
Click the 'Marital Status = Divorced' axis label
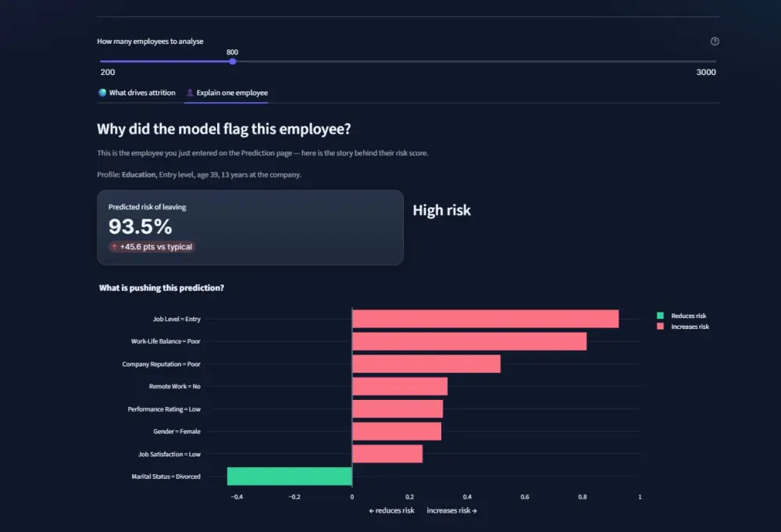[x=166, y=477]
